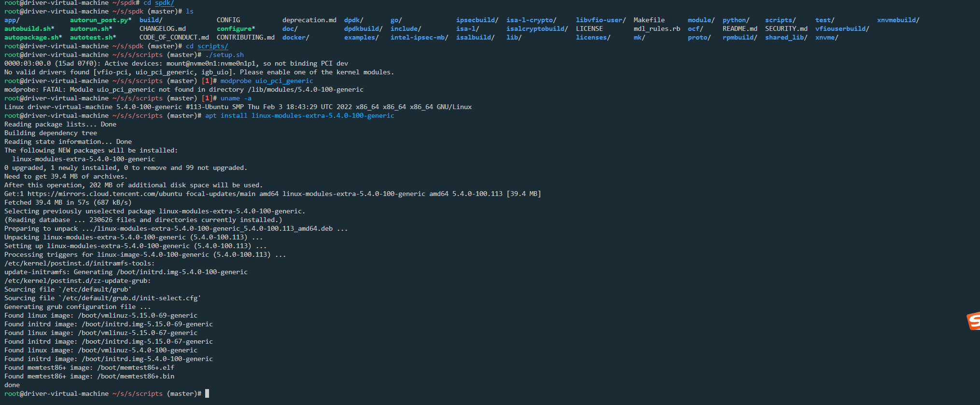
Task: Click SECURITY.md file name
Action: tap(786, 29)
